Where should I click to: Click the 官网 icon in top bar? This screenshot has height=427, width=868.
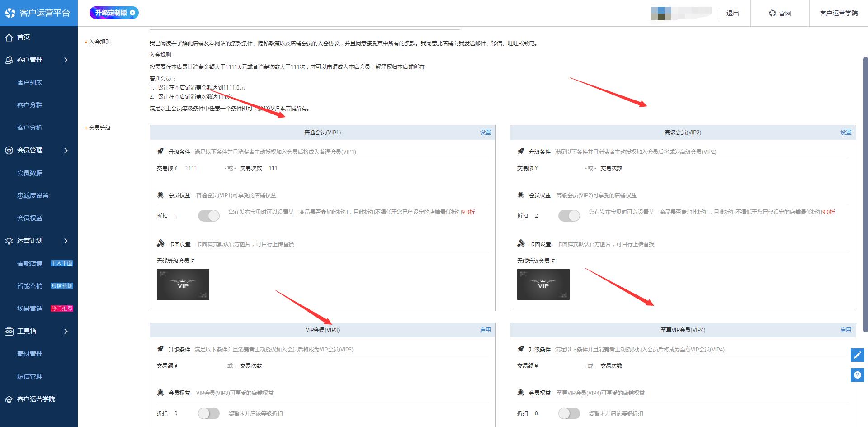[772, 13]
